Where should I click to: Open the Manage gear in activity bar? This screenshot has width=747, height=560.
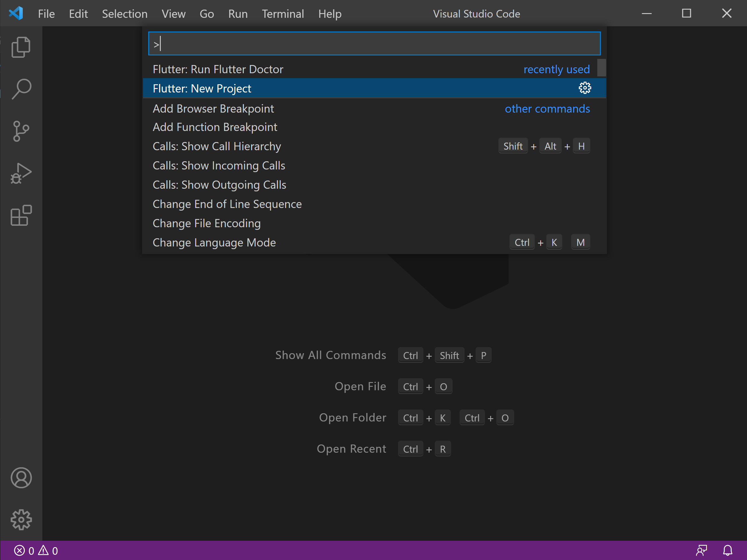[21, 519]
